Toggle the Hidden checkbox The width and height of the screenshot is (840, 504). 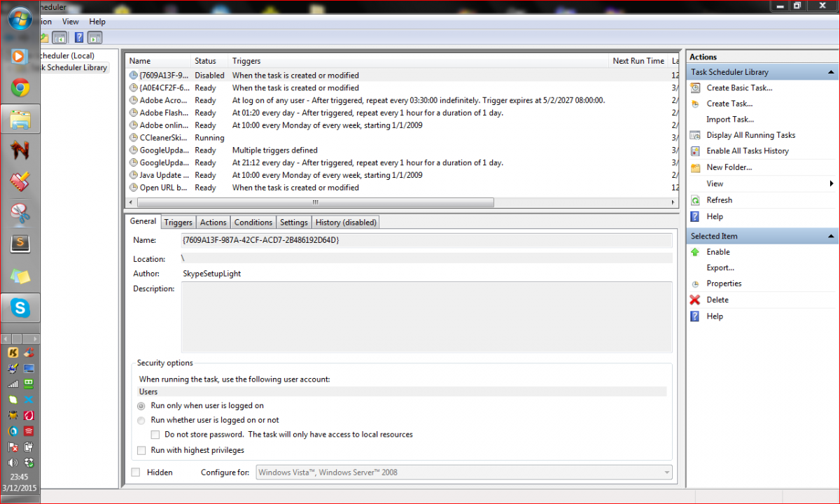(x=136, y=472)
